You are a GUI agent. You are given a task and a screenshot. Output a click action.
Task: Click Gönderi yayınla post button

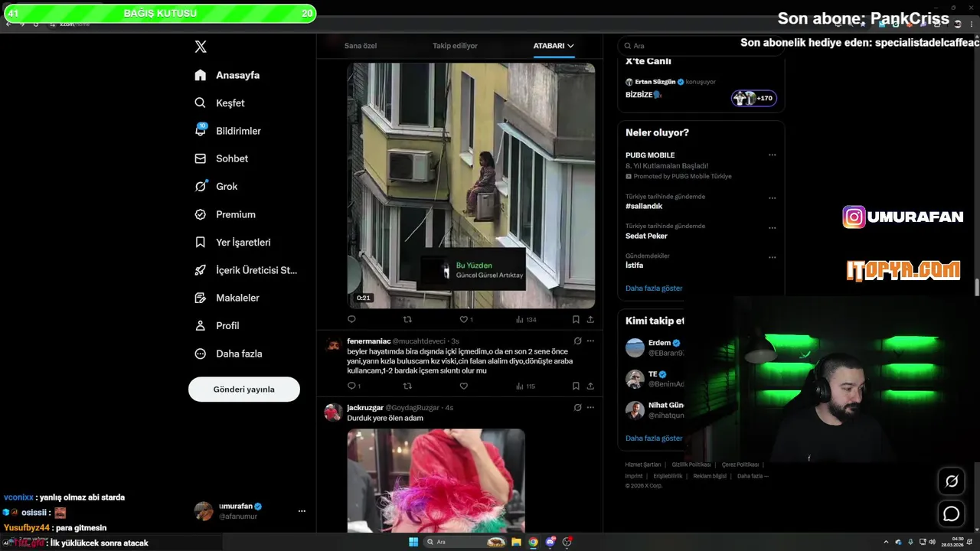[x=244, y=389]
